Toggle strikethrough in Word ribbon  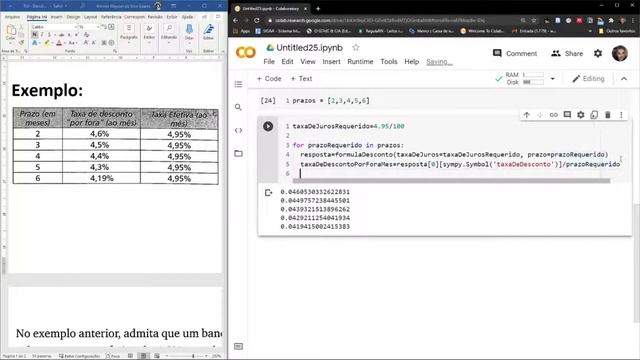click(x=61, y=35)
